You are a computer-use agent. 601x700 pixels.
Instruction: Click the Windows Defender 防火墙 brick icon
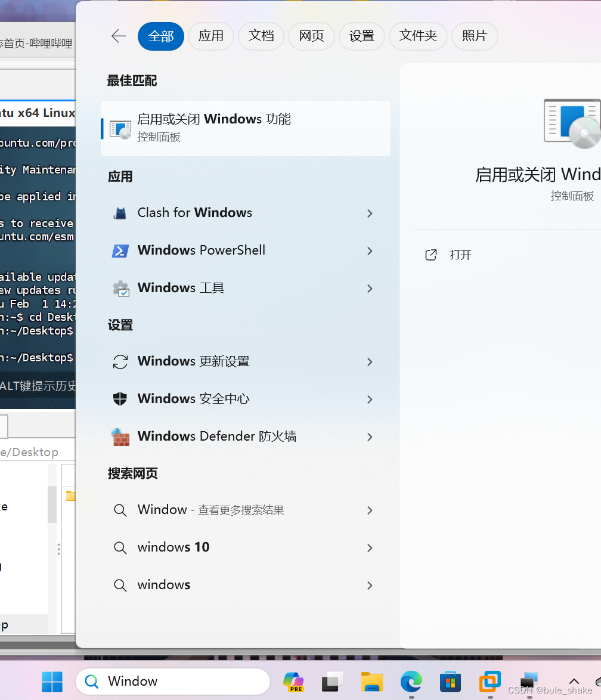(x=120, y=436)
